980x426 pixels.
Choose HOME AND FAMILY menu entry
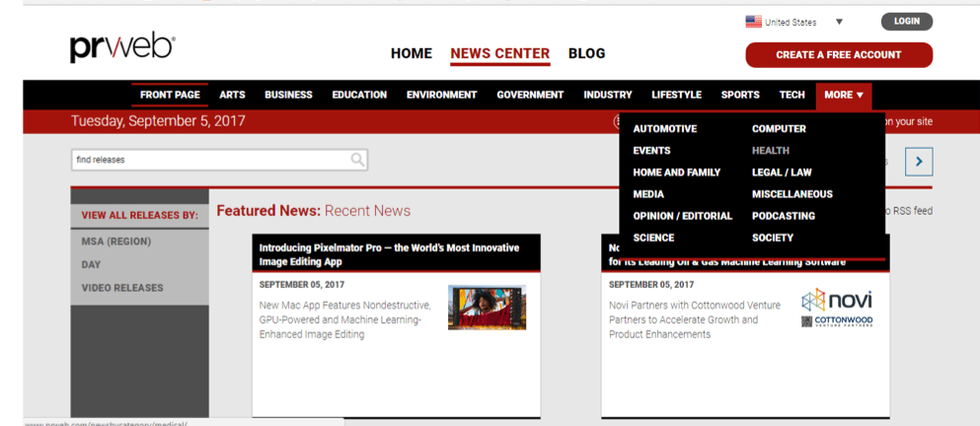tap(677, 173)
